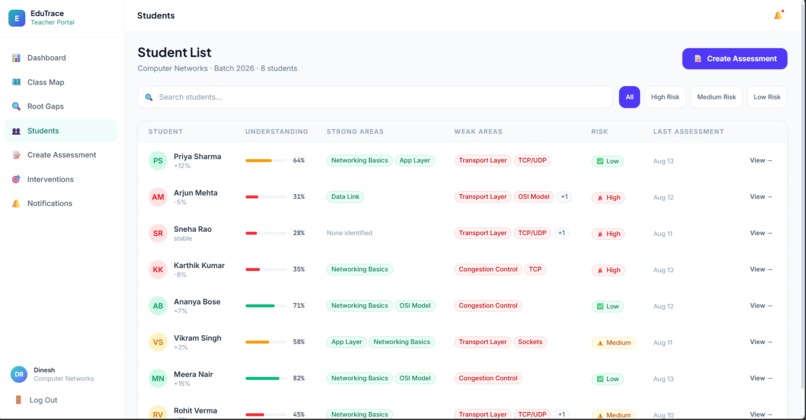Viewport: 806px width, 420px height.
Task: View Priya Sharma's details
Action: tap(761, 160)
